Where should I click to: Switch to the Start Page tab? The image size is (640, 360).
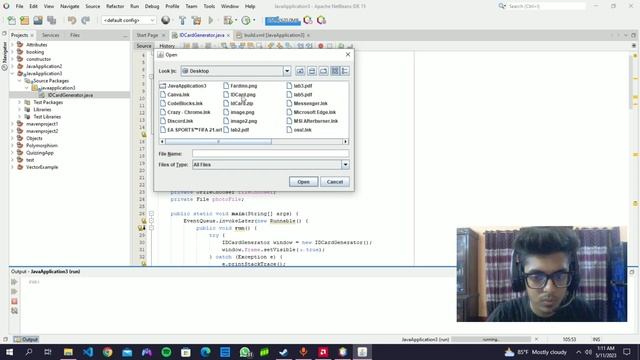point(147,36)
